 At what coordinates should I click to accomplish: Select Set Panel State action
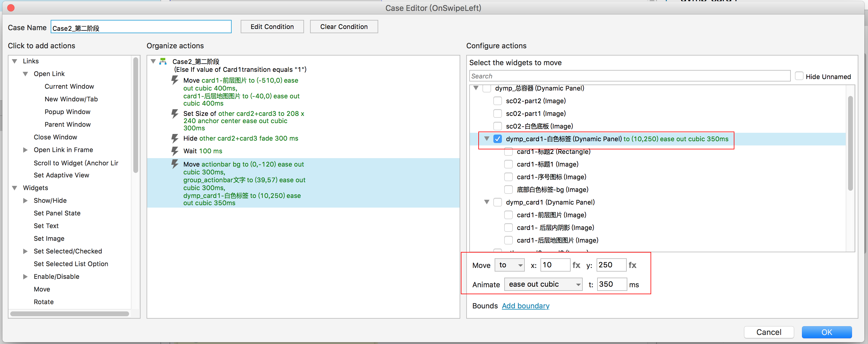(57, 213)
